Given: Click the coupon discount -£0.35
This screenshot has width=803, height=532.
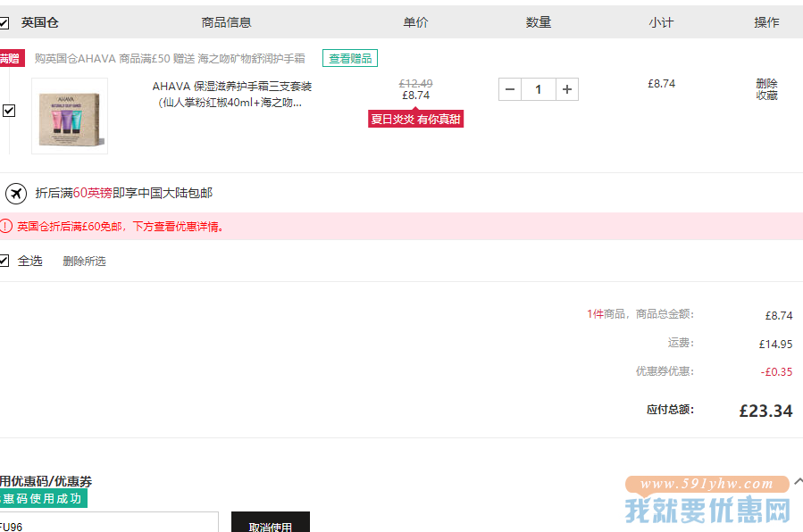Looking at the screenshot, I should coord(776,372).
